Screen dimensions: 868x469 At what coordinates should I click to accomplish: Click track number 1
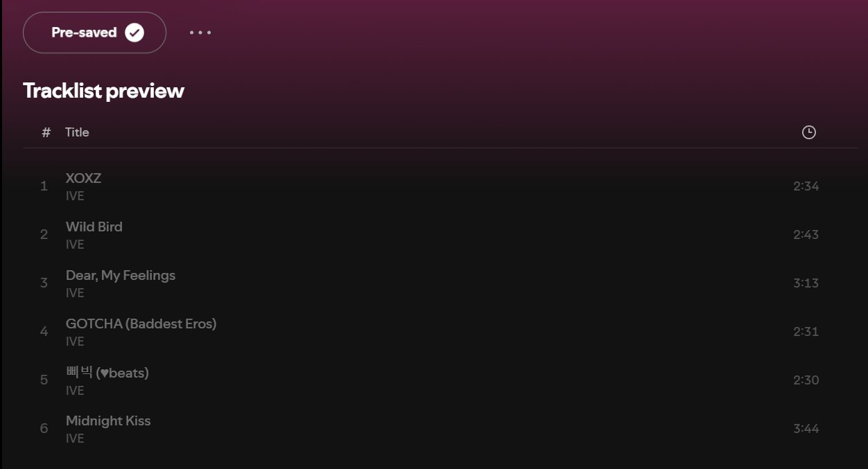[x=44, y=186]
